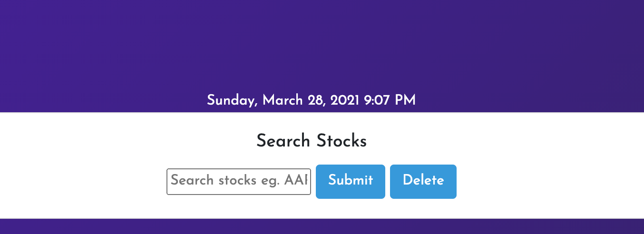Hit the button right of Submit
This screenshot has width=644, height=234.
[x=423, y=181]
